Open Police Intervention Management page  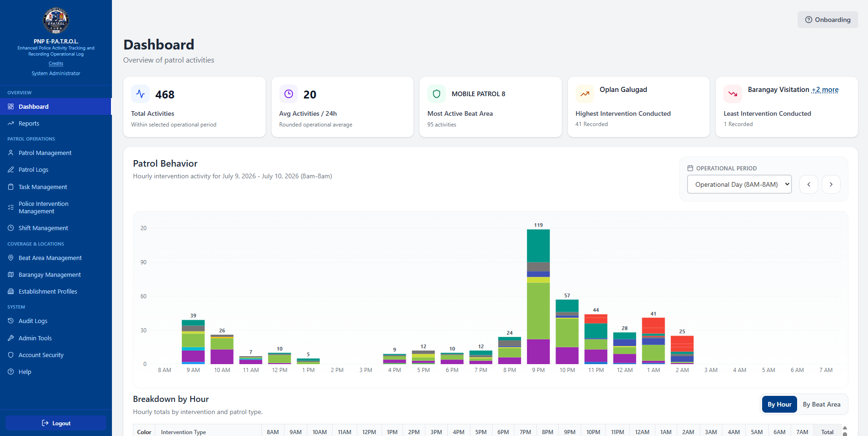56,207
